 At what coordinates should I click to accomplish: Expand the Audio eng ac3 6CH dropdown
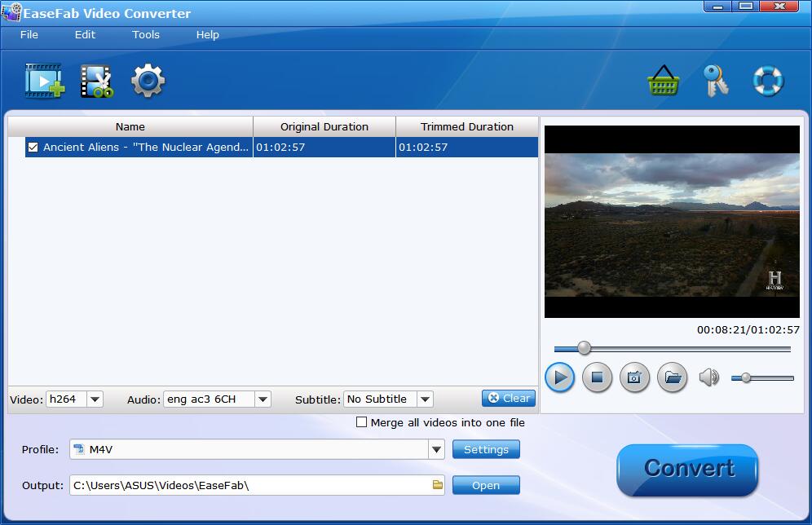click(263, 399)
